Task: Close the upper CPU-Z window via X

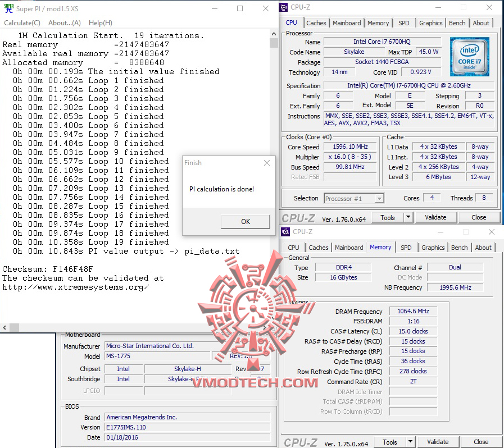Action: 489,7
